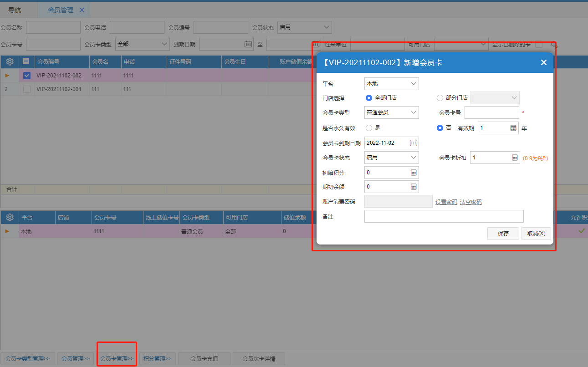Open the 可用门店 filter dropdown
The width and height of the screenshot is (588, 367).
click(x=461, y=44)
